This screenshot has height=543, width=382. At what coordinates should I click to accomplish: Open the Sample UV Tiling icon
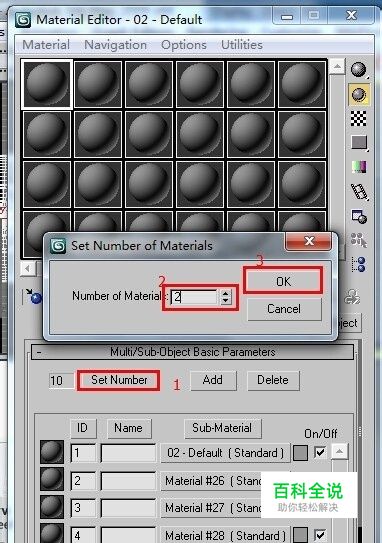(359, 142)
